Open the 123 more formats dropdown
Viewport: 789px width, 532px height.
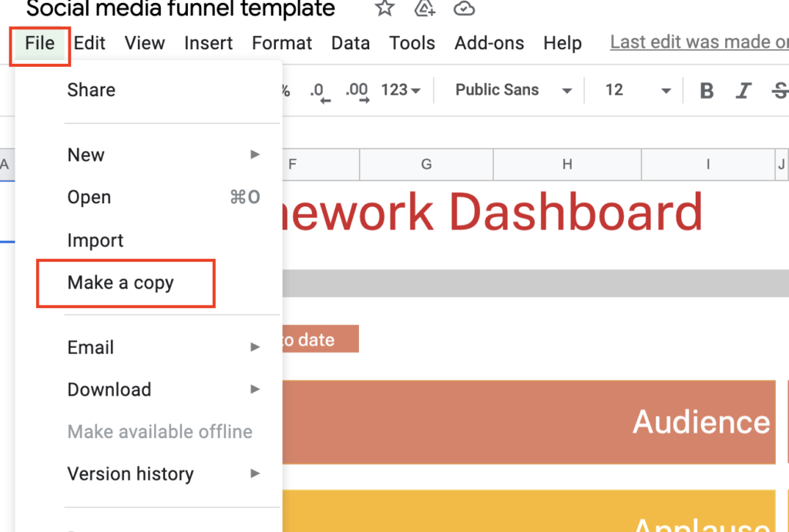401,90
